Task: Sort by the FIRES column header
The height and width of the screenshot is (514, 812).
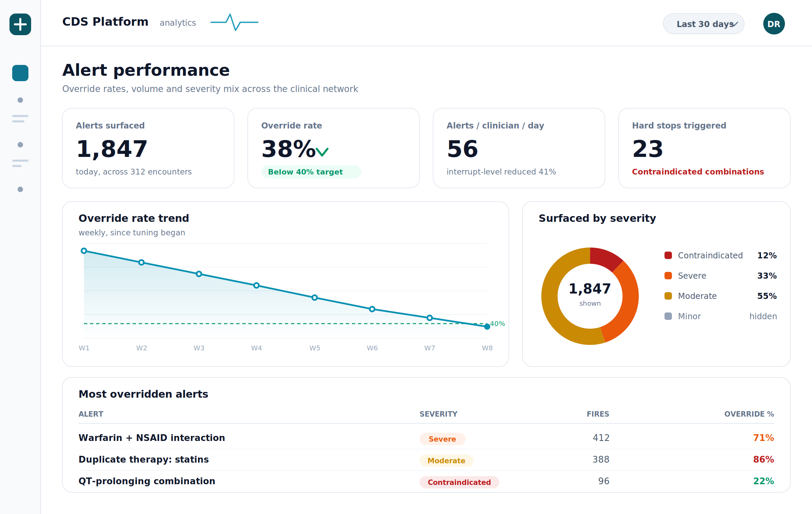Action: [598, 414]
